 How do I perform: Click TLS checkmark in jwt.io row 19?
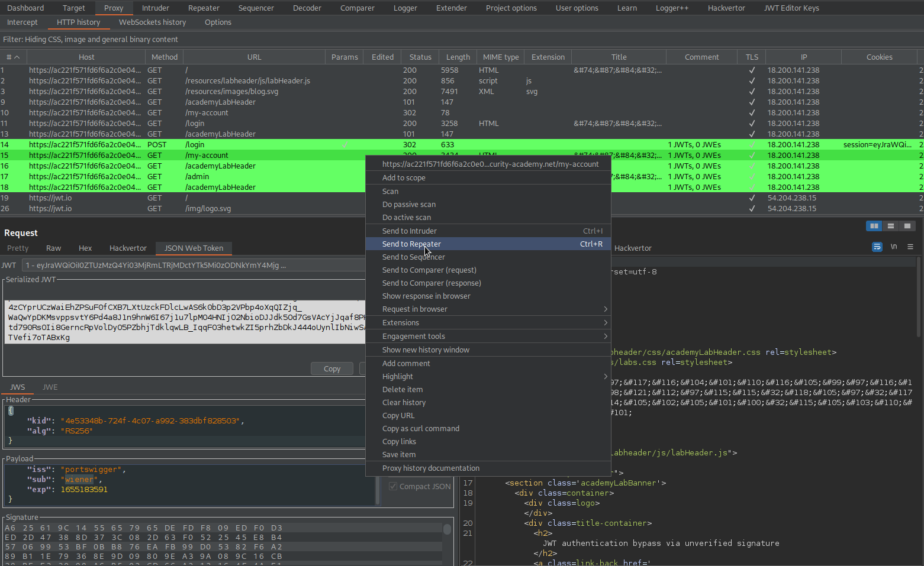(x=752, y=198)
